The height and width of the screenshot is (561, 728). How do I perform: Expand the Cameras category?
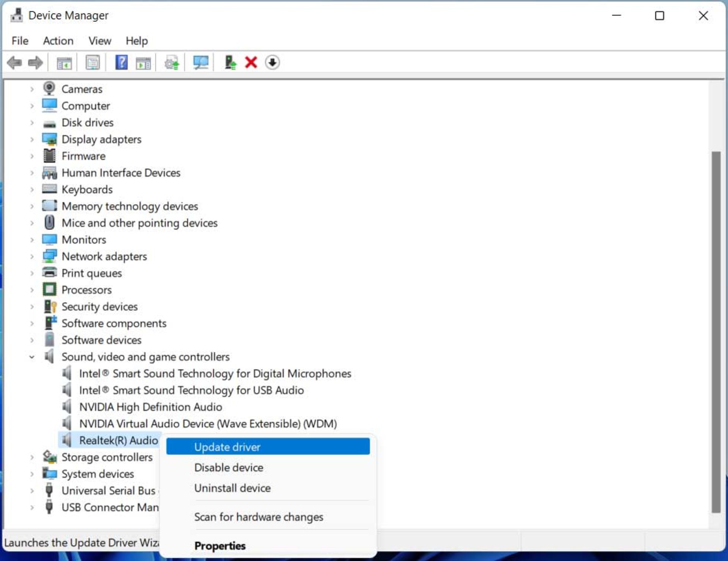32,89
